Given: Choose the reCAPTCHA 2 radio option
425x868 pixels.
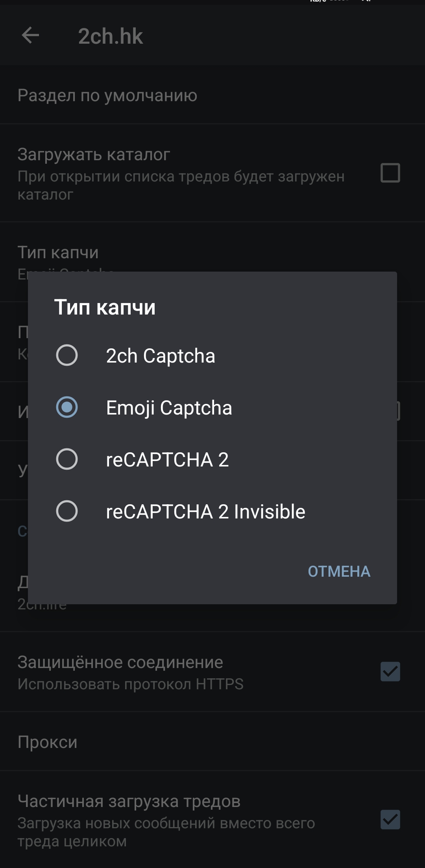Looking at the screenshot, I should click(67, 459).
